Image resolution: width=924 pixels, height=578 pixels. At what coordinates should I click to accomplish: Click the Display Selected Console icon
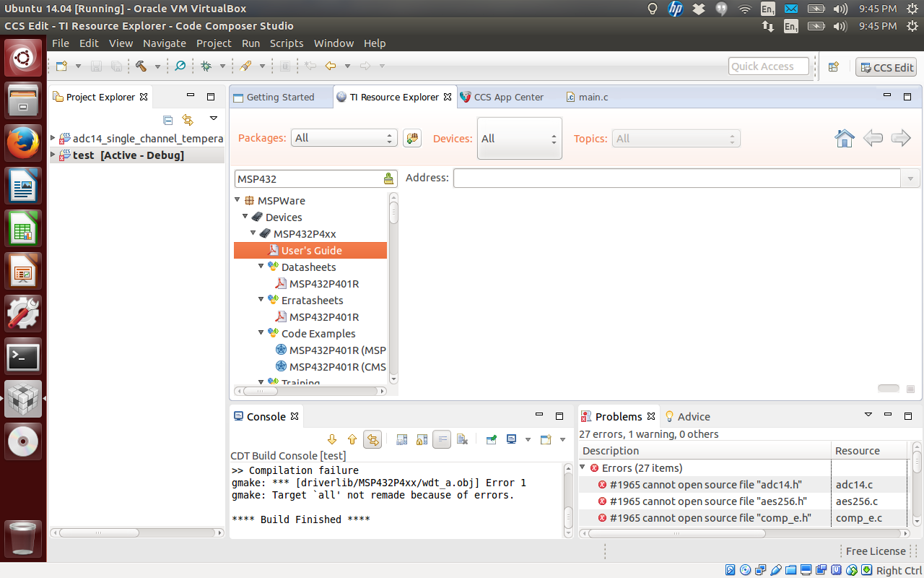tap(512, 439)
